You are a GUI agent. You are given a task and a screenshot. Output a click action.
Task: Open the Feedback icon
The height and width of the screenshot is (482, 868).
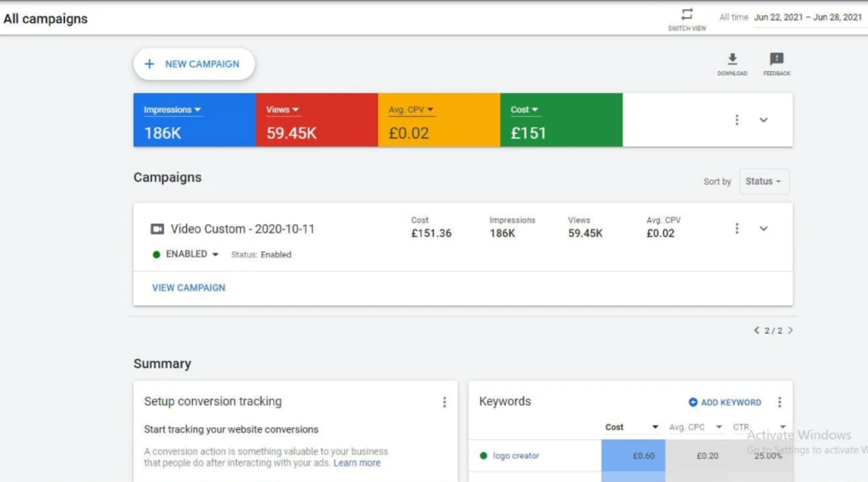[776, 59]
